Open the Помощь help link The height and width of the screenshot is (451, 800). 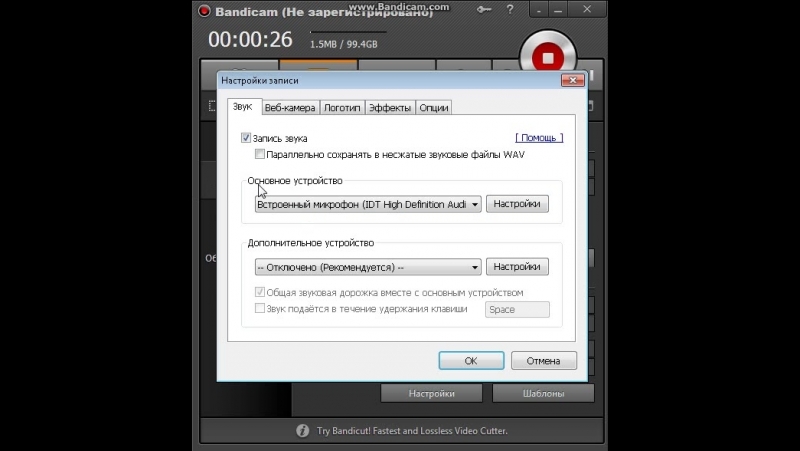point(539,138)
